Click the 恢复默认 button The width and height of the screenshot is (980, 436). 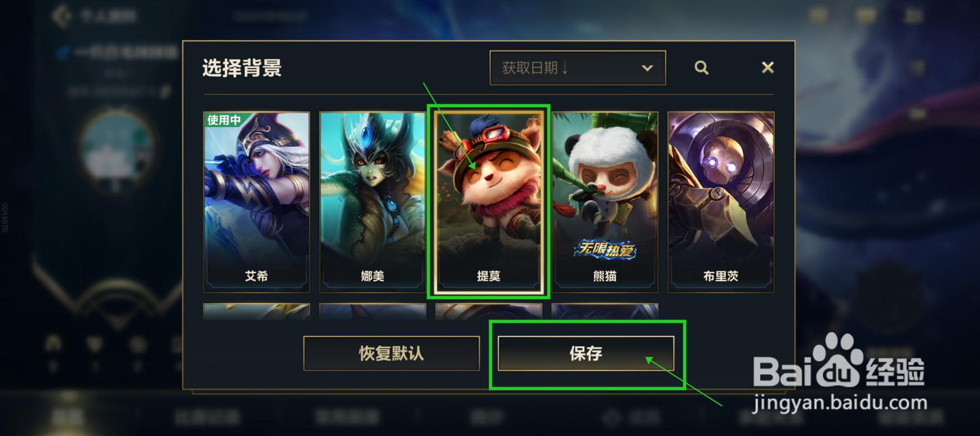click(392, 353)
